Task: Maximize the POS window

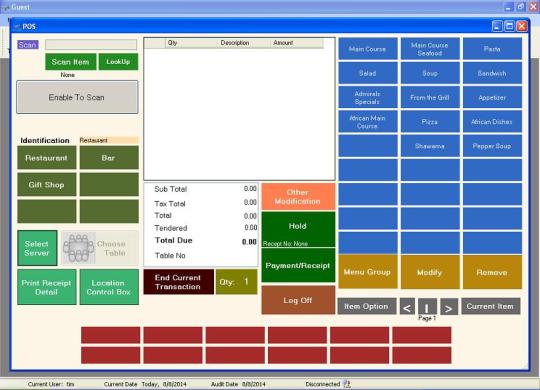Action: pos(510,27)
